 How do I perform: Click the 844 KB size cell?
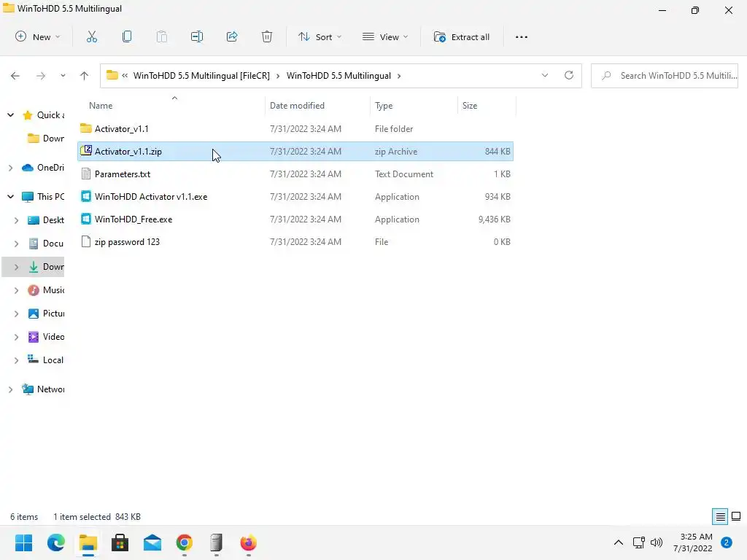click(x=498, y=152)
